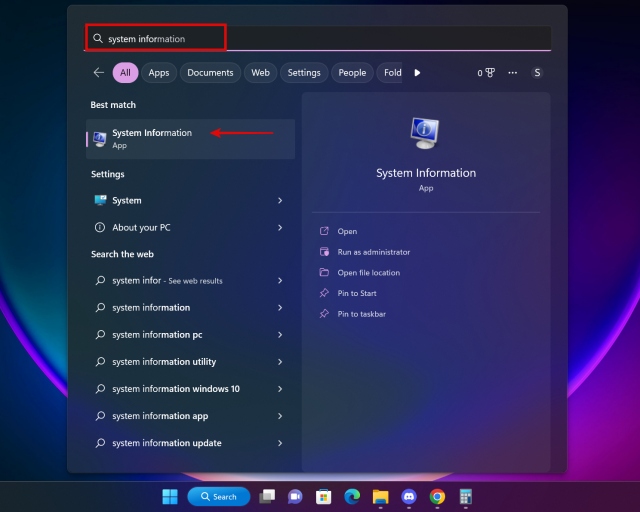Expand chevron for 'system information windows 10'
640x512 pixels.
(x=280, y=389)
